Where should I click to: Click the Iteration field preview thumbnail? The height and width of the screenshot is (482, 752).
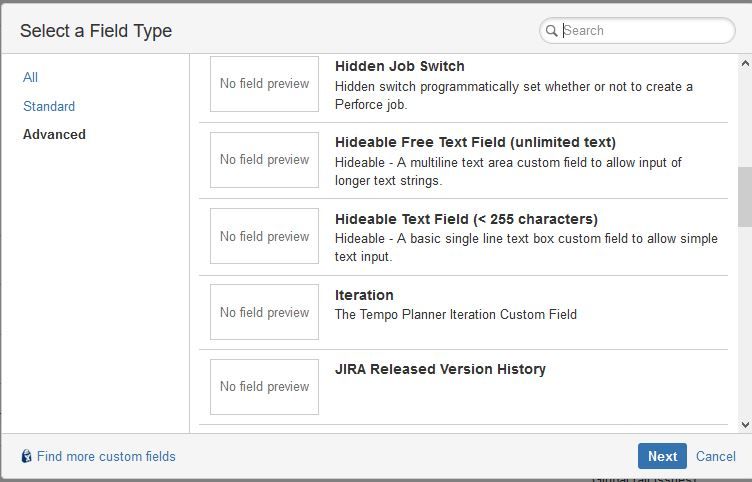coord(264,312)
